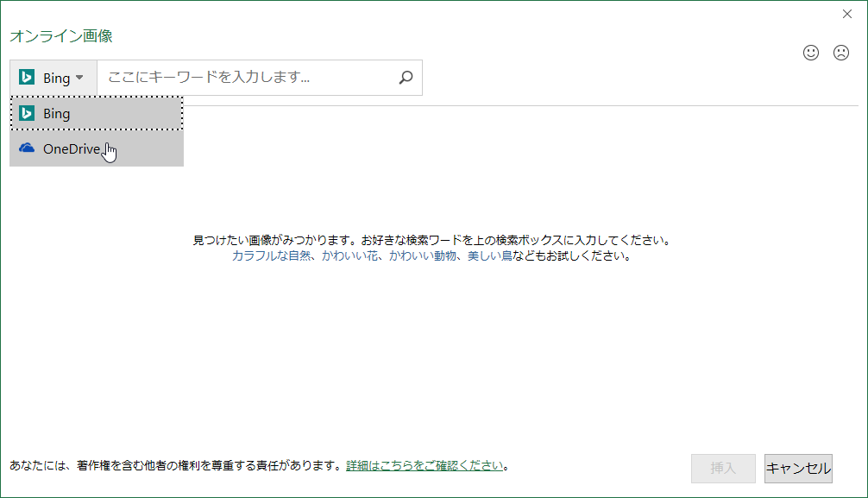Choose OneDrive from the source list
Screen dimensions: 868x498
click(97, 148)
